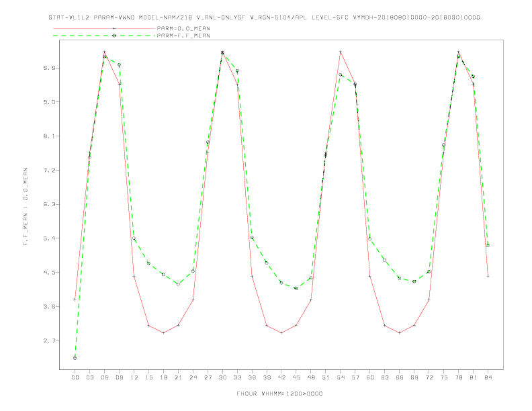Click y-axis tick label 8.1
Viewport: 532px width, 411px height.
49,136
